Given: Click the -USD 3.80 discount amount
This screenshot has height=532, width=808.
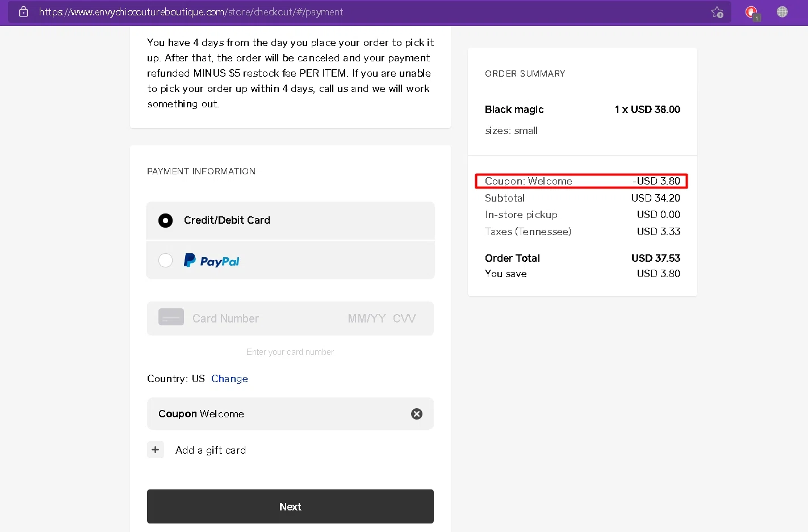Looking at the screenshot, I should coord(656,181).
